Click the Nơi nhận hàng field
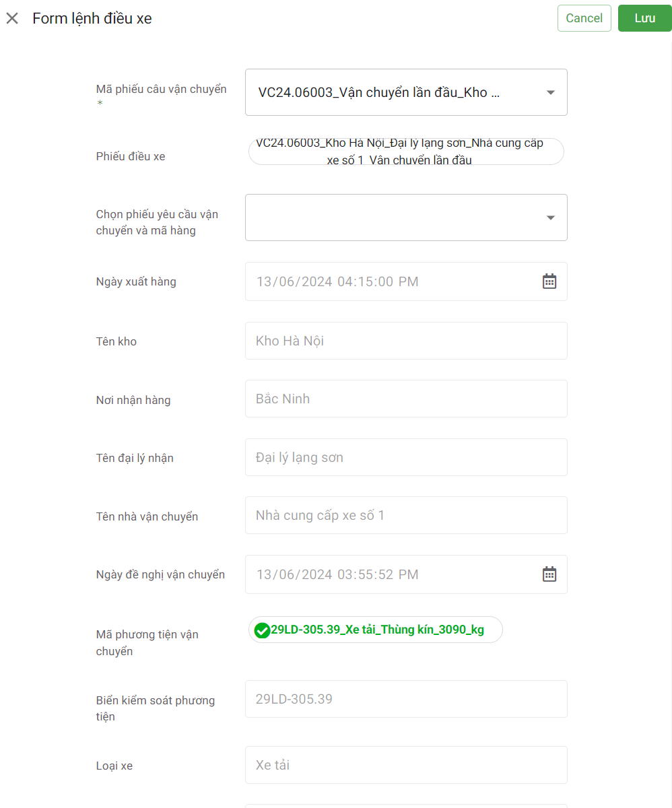The width and height of the screenshot is (672, 808). point(406,399)
